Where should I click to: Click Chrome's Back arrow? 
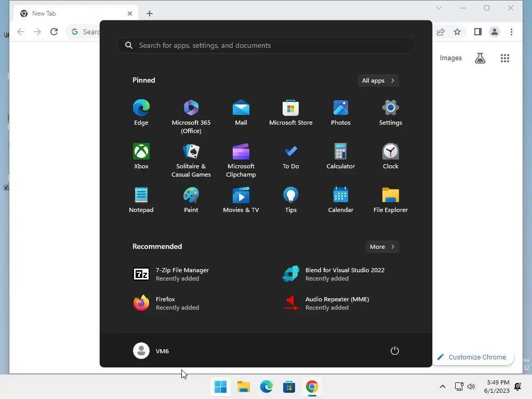click(x=21, y=32)
